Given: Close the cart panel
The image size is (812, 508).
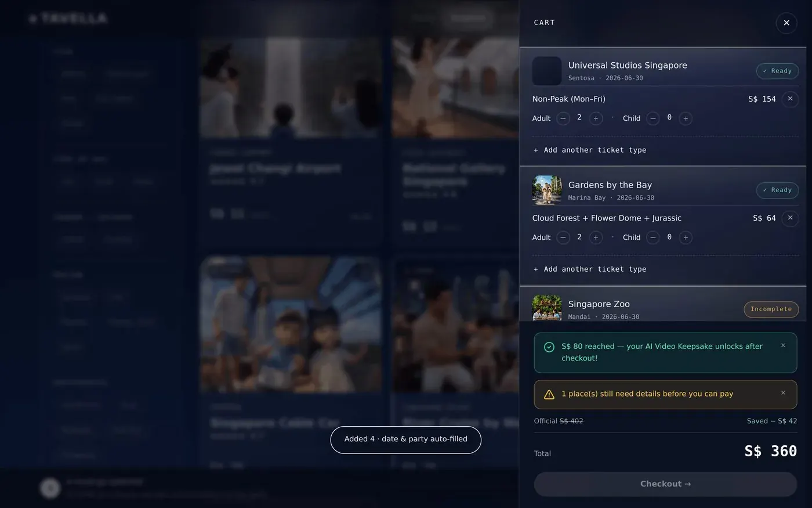Looking at the screenshot, I should 786,23.
